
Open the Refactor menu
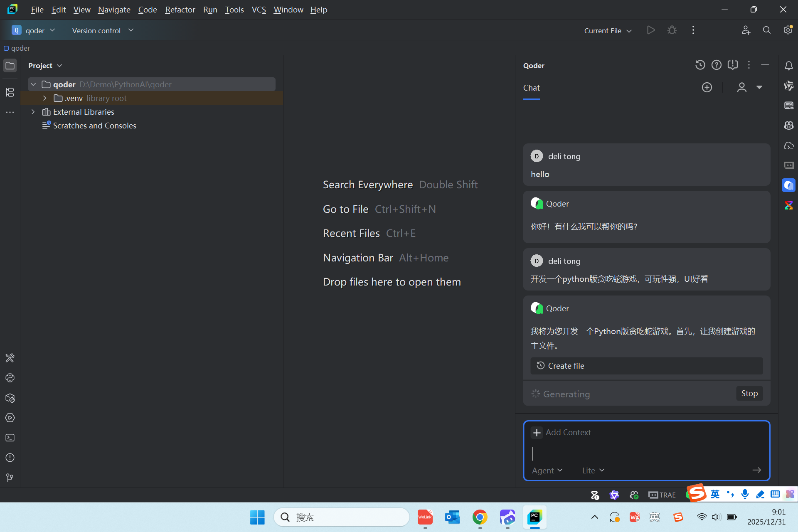coord(180,10)
